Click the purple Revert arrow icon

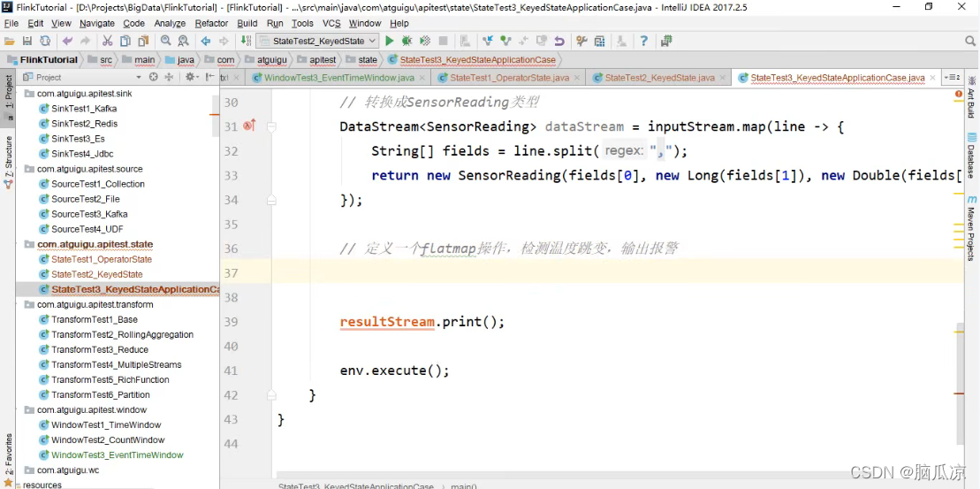(559, 41)
